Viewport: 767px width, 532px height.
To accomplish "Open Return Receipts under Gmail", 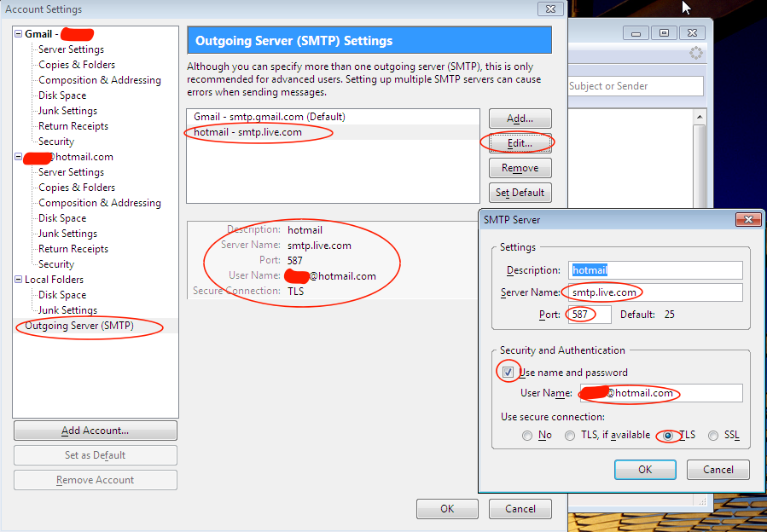I will pyautogui.click(x=73, y=126).
